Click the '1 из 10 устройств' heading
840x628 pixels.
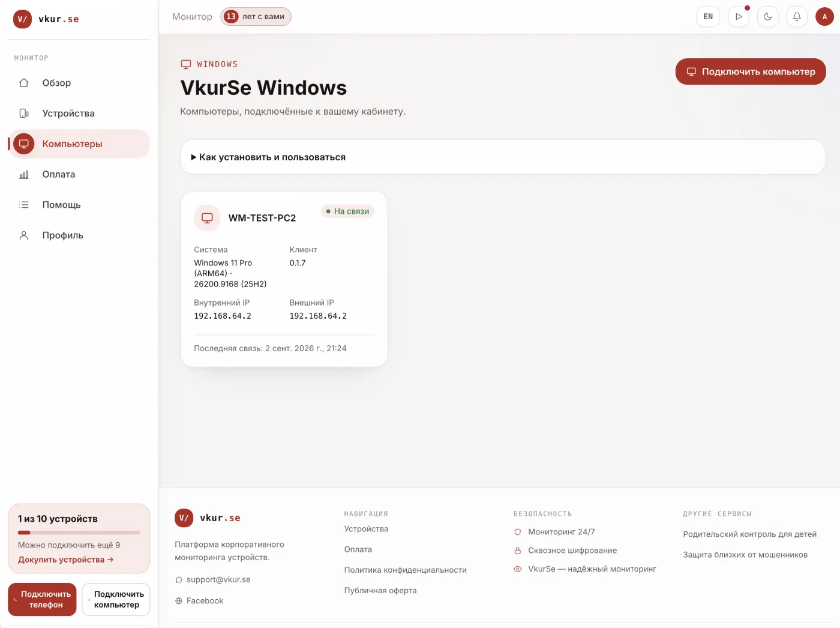58,519
